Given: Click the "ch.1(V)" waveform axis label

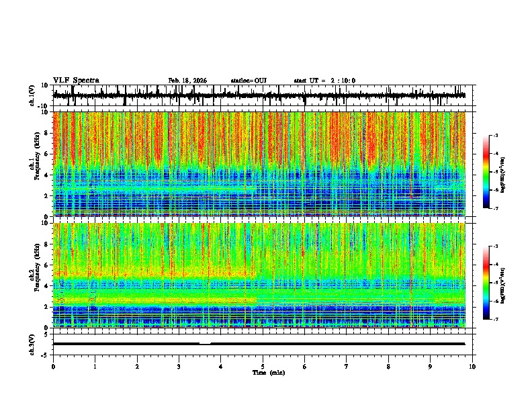Looking at the screenshot, I should pyautogui.click(x=32, y=95).
